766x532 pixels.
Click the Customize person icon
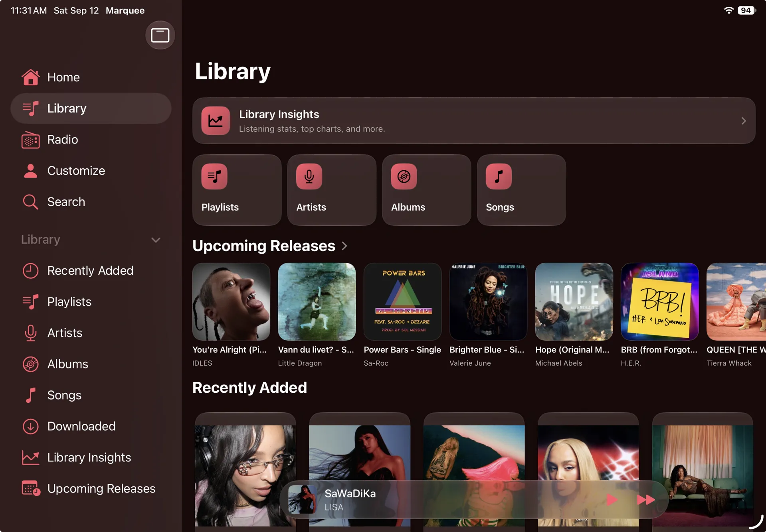coord(30,171)
